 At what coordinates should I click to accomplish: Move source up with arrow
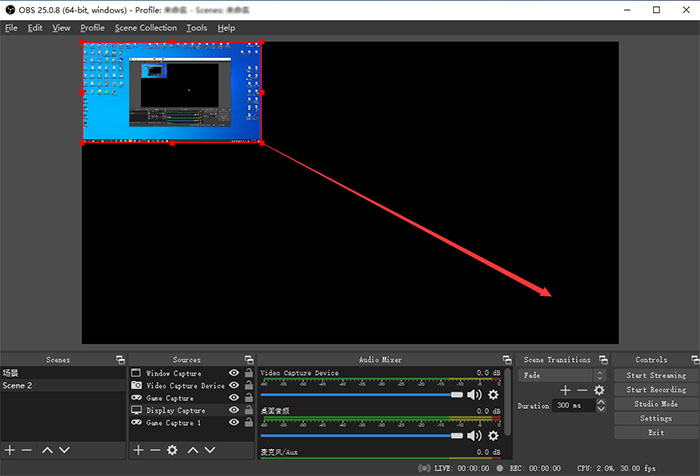pyautogui.click(x=193, y=450)
